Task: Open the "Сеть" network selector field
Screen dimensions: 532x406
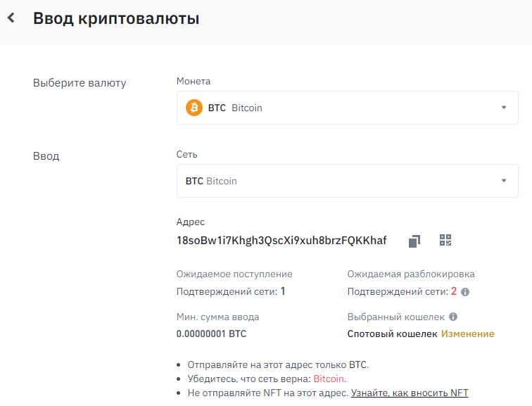Action: click(347, 181)
